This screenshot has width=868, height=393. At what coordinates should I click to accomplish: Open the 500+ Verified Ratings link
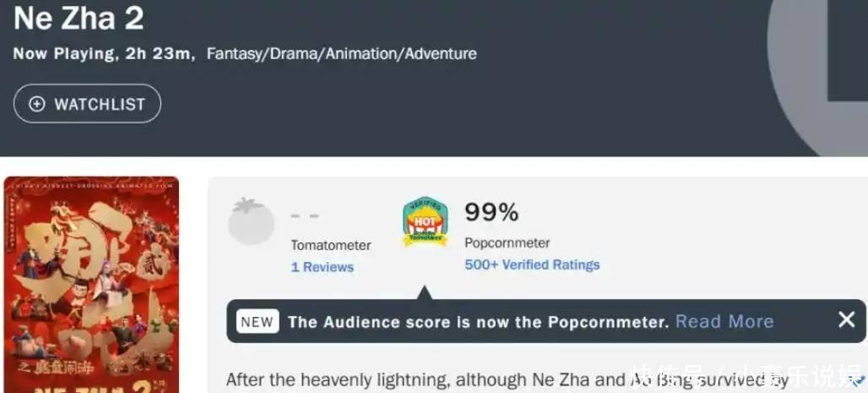532,265
